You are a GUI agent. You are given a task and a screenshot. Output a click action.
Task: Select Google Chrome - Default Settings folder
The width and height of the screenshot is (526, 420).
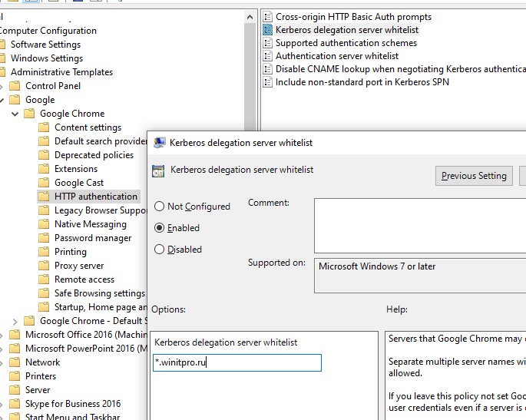tap(93, 321)
